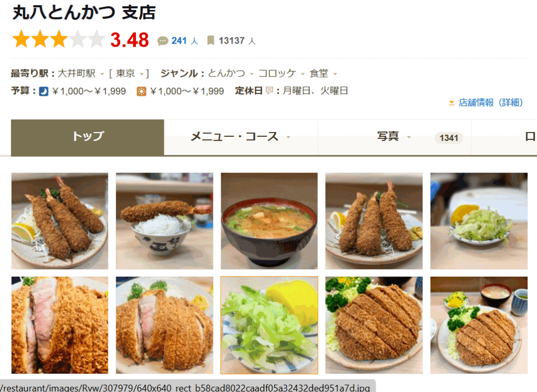Open the メニュー・コース tab

tap(241, 137)
